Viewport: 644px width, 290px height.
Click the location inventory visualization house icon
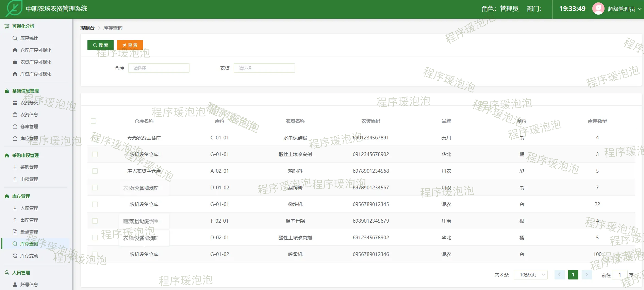(15, 74)
